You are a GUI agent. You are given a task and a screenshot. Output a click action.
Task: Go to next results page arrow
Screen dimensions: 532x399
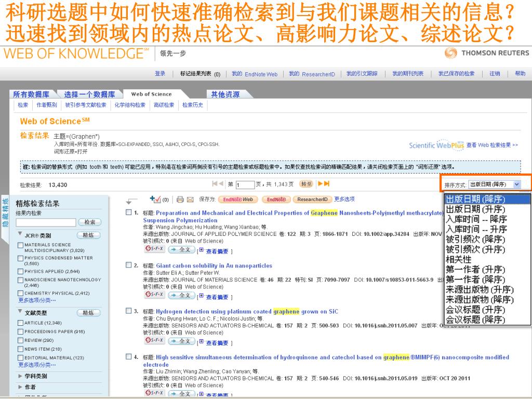pos(320,183)
